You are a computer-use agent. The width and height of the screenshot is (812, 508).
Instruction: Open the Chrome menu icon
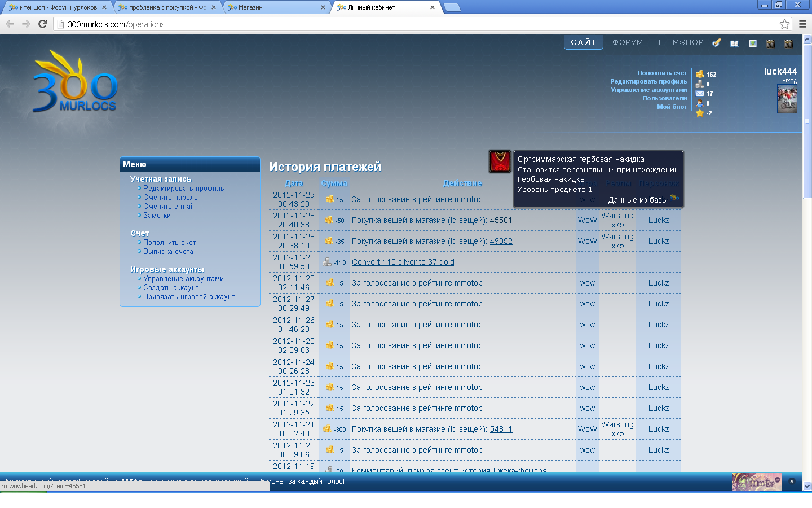coord(802,24)
